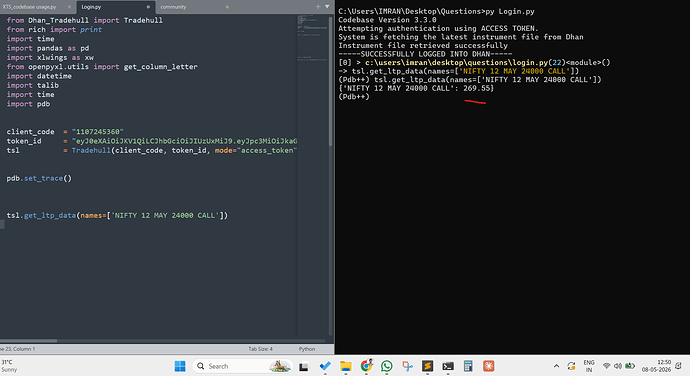Open the tab list dropdown arrow
The width and height of the screenshot is (690, 376).
(x=327, y=7)
